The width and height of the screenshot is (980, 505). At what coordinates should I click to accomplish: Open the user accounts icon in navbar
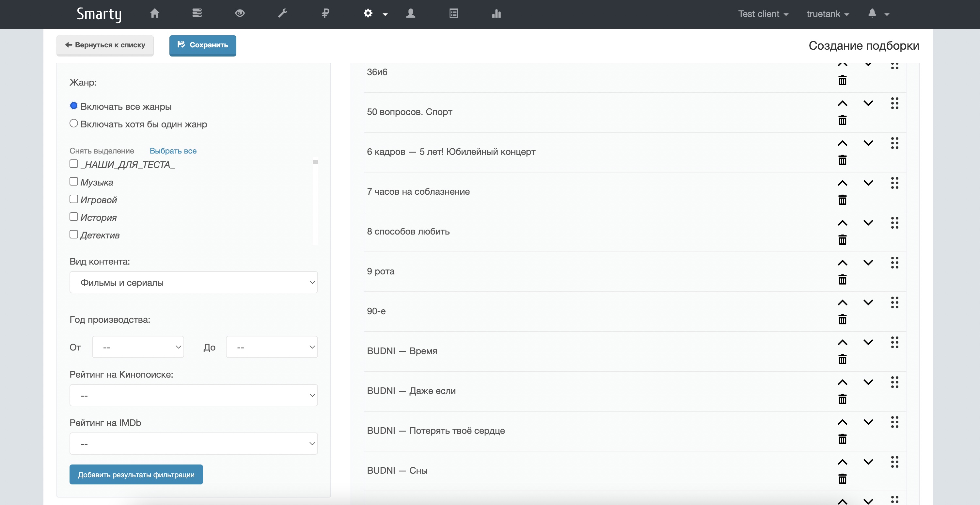click(410, 13)
